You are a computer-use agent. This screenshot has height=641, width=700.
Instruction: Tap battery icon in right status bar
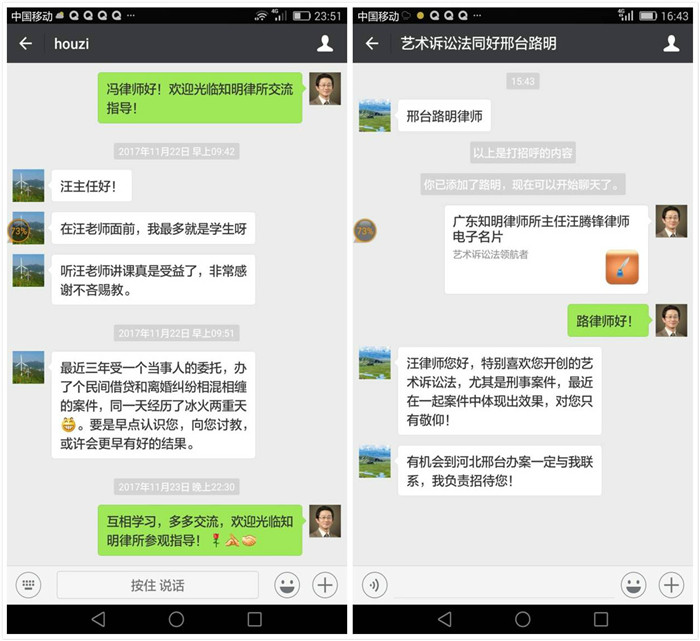pos(648,16)
